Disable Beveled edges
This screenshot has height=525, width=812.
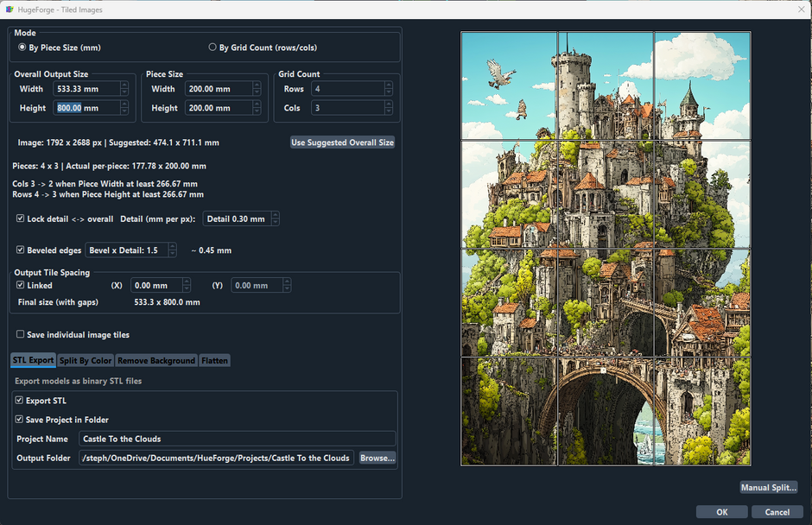coord(20,250)
